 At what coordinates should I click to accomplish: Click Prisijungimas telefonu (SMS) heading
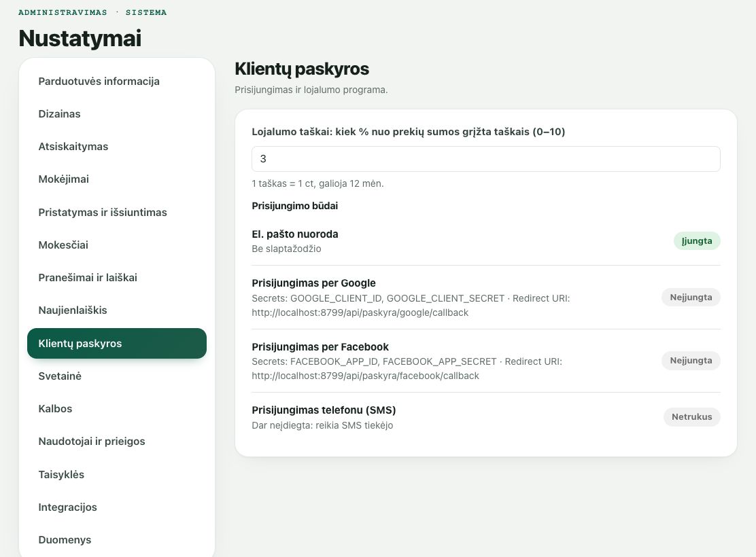point(324,410)
